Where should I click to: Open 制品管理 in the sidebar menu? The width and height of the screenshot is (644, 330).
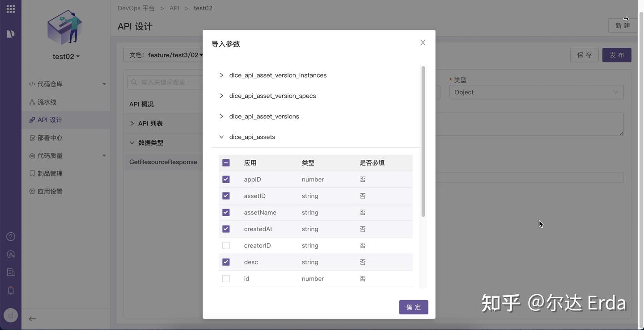point(66,174)
